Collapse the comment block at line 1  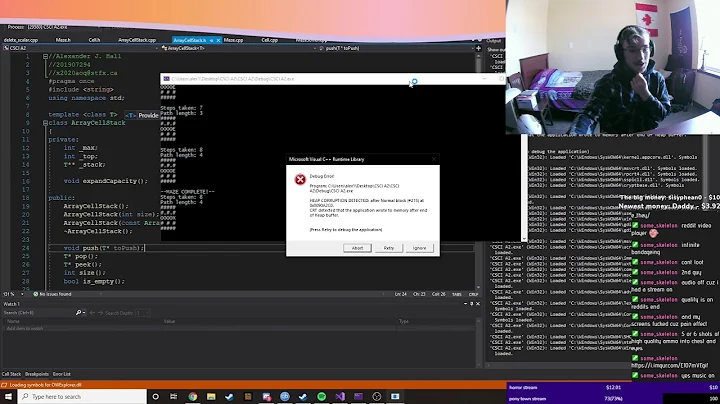pos(45,56)
